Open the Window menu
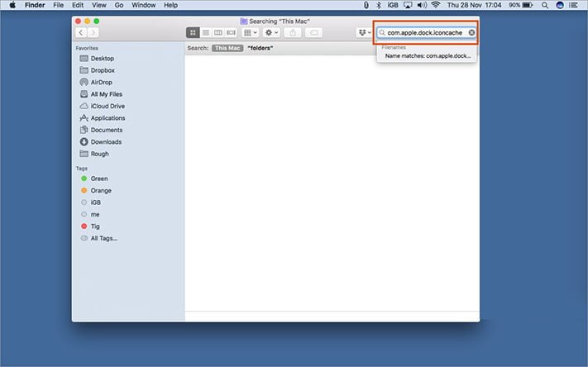Image resolution: width=588 pixels, height=367 pixels. tap(144, 5)
